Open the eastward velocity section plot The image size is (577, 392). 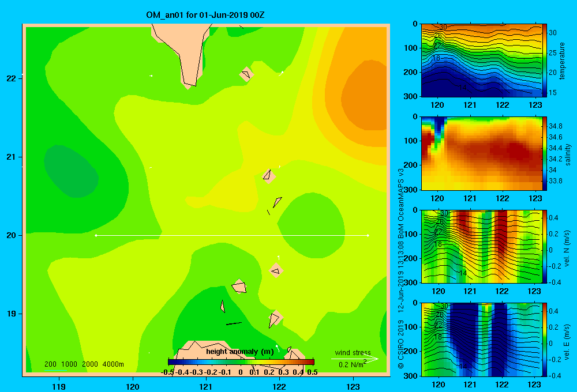[x=482, y=340]
